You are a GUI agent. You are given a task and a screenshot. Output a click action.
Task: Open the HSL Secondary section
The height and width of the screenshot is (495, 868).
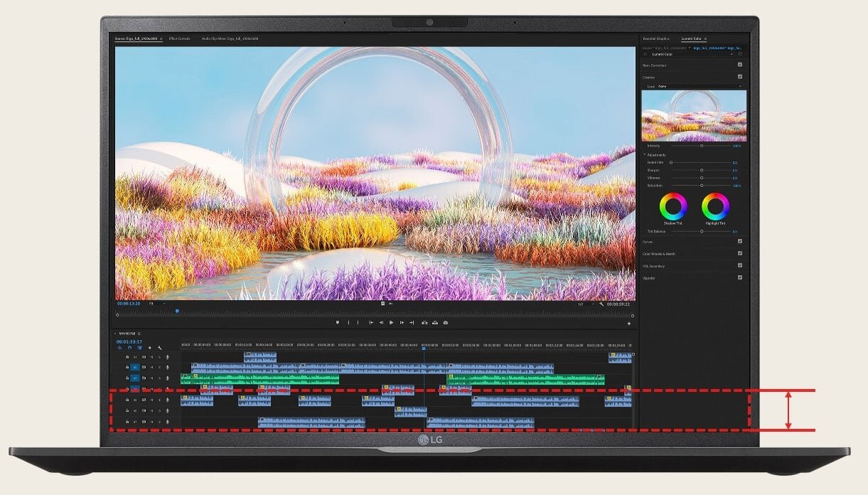click(654, 266)
